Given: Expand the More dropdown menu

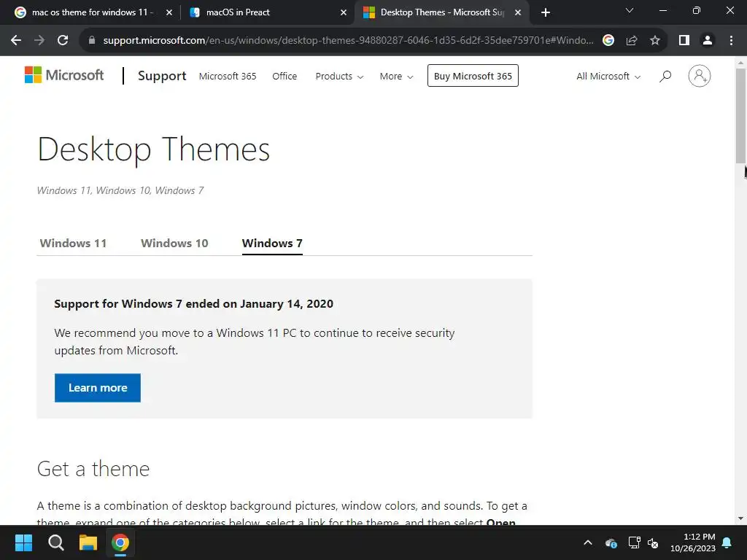Looking at the screenshot, I should click(x=396, y=76).
